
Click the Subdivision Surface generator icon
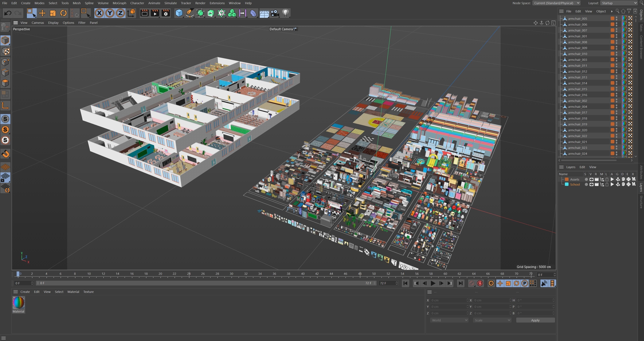click(x=200, y=13)
